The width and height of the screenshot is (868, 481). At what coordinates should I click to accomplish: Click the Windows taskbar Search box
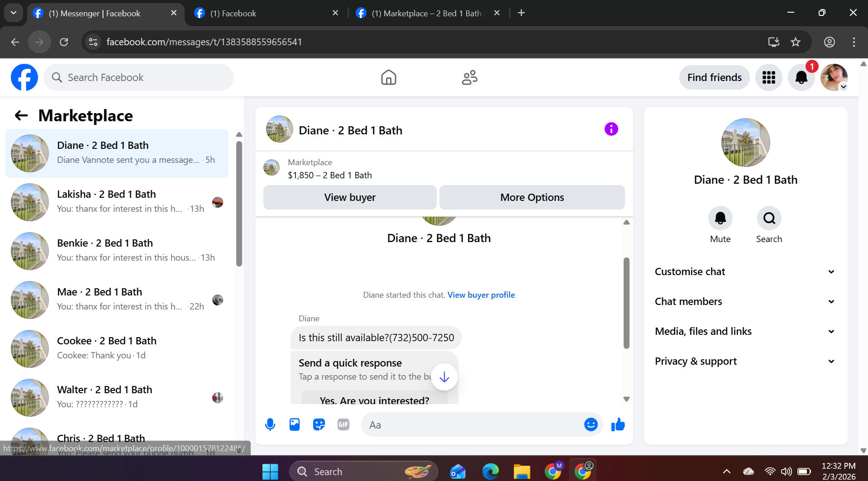[363, 471]
